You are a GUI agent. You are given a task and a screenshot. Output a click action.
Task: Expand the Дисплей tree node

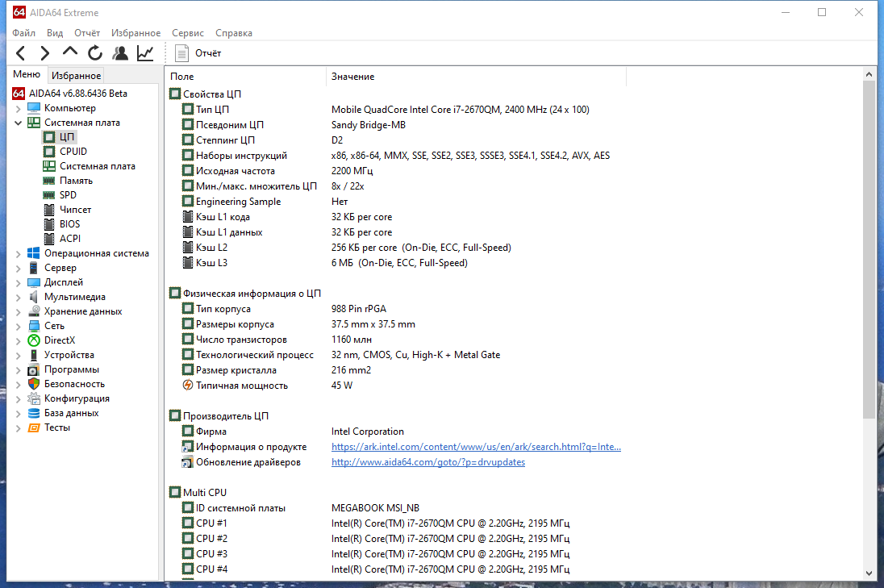tap(18, 282)
